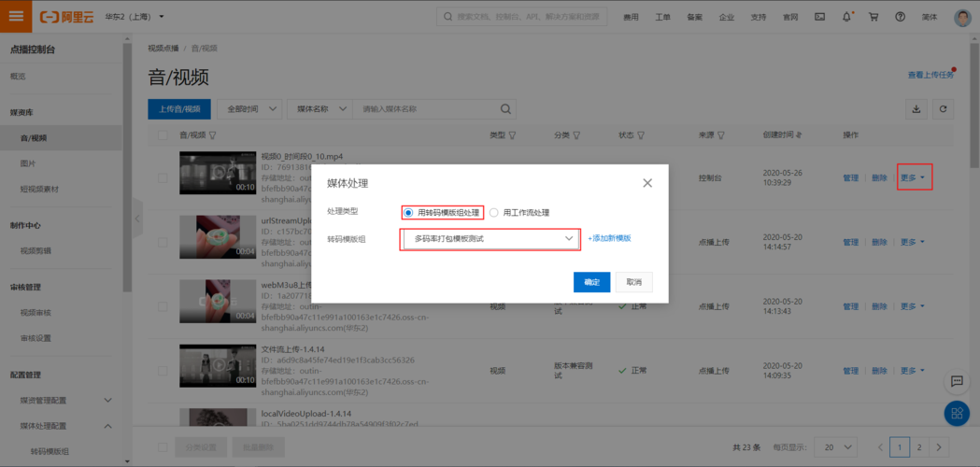Open the blue grid floating icon
The image size is (980, 467).
tap(957, 413)
